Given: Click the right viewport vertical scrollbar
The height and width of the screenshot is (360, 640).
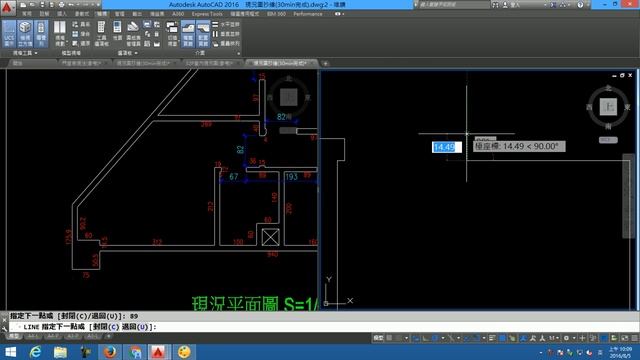Looking at the screenshot, I should pos(628,196).
